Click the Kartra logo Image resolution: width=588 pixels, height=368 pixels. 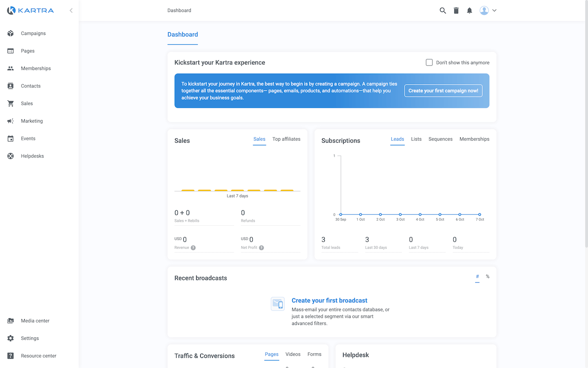(x=29, y=10)
